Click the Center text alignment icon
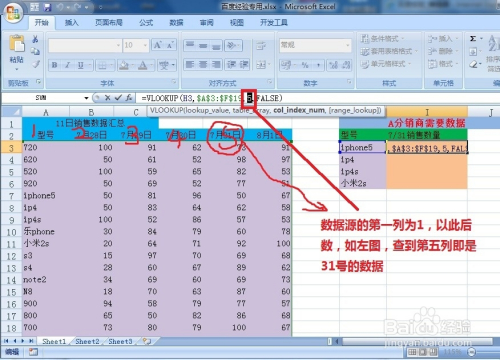The width and height of the screenshot is (500, 360). 203,64
